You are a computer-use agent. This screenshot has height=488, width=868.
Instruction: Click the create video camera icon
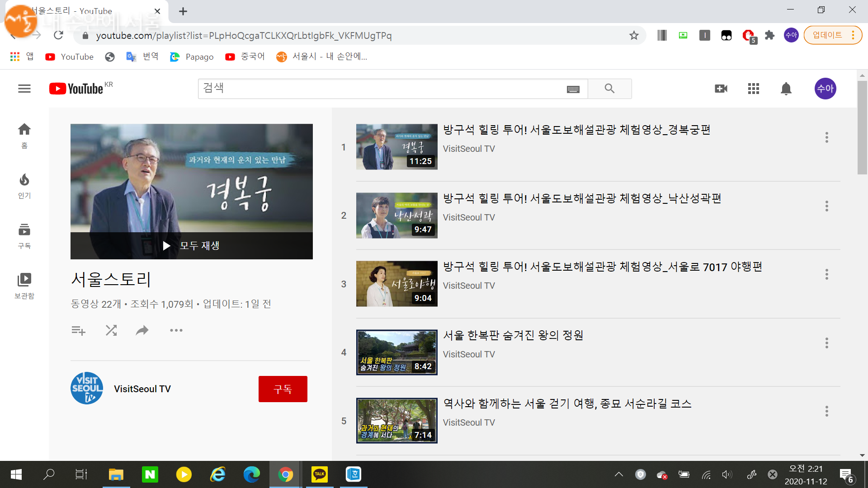tap(721, 89)
